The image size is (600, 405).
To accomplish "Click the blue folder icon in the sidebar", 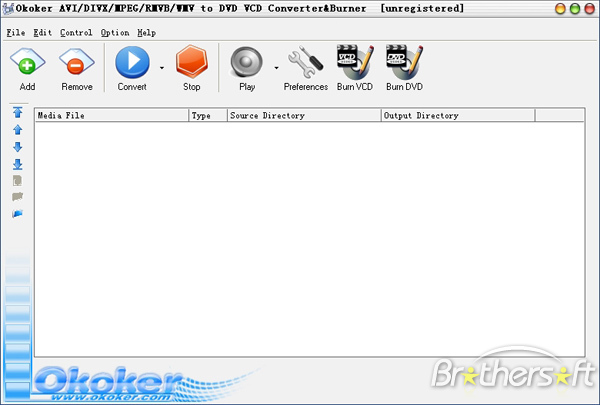I will tap(17, 214).
